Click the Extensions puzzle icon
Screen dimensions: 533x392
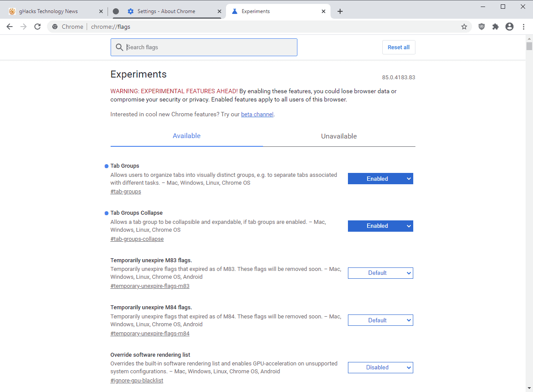496,27
